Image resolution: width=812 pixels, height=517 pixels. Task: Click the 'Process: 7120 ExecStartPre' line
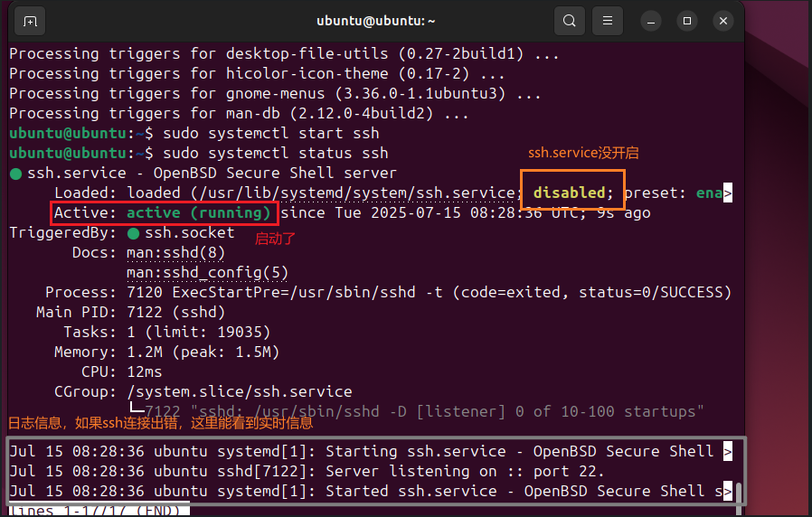point(389,293)
